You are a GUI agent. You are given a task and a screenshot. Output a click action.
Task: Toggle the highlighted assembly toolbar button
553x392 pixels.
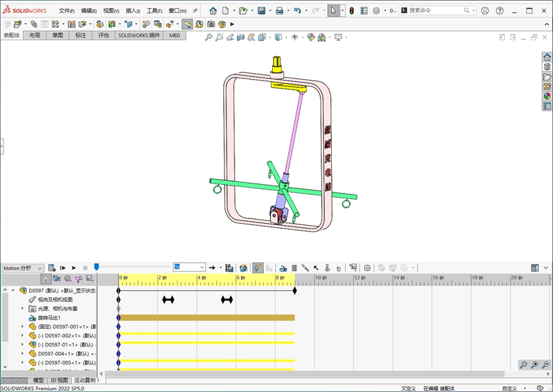point(187,24)
